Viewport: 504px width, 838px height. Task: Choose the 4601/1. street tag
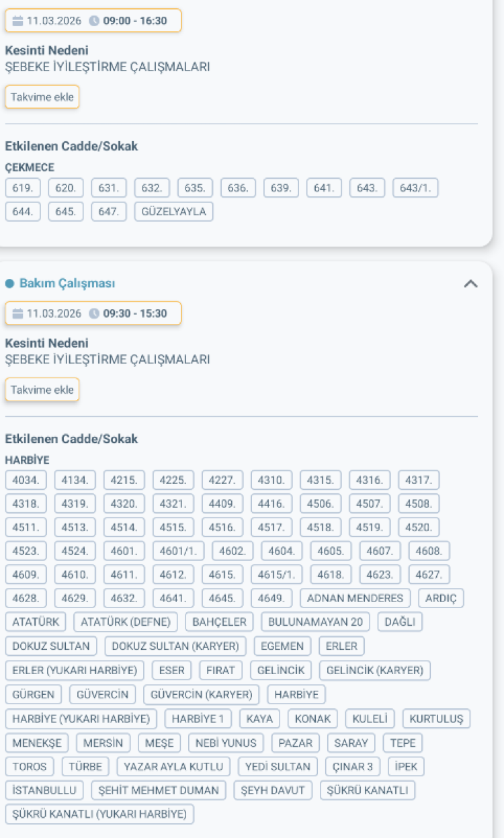coord(178,551)
